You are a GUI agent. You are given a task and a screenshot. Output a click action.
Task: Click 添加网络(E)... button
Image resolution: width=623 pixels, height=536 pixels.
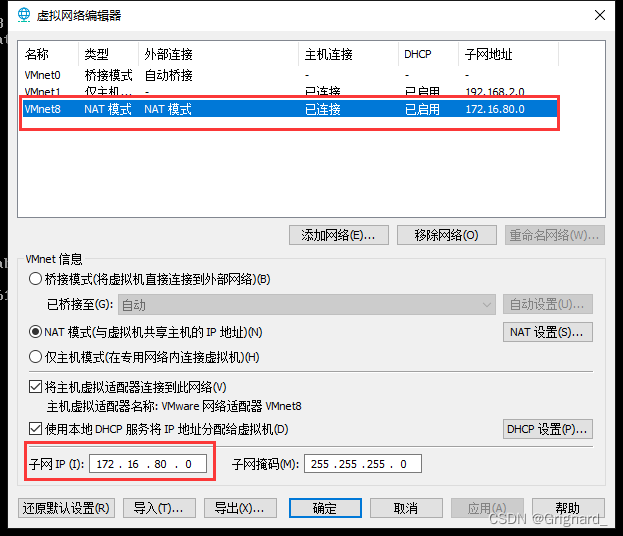[x=339, y=235]
